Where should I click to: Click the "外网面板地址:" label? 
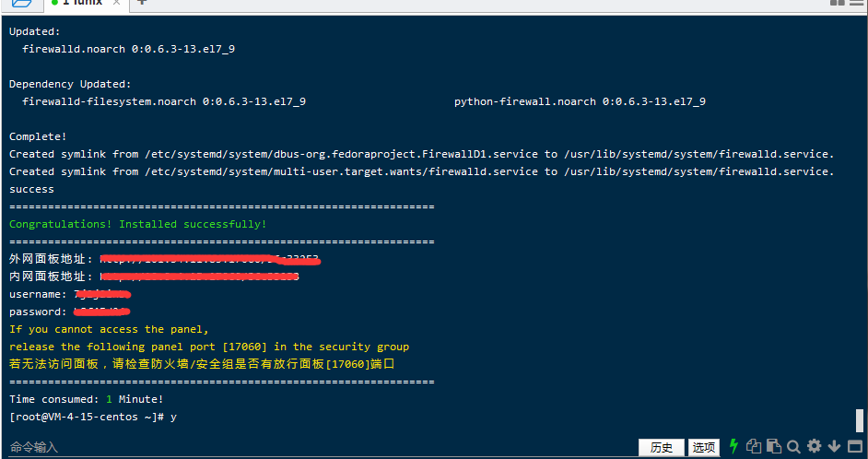tap(52, 259)
